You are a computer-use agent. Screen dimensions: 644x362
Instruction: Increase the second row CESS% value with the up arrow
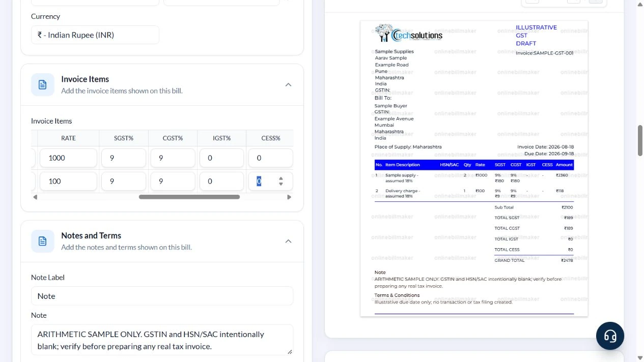click(281, 178)
